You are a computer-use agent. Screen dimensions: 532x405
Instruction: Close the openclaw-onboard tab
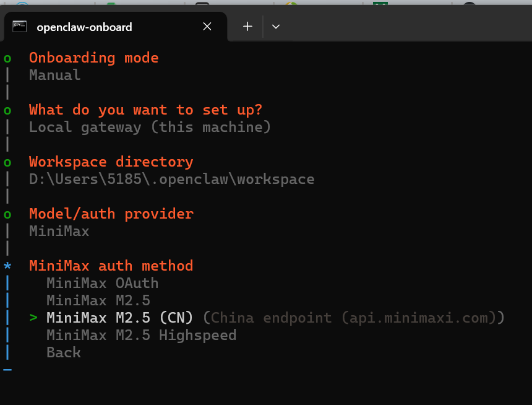pos(207,27)
